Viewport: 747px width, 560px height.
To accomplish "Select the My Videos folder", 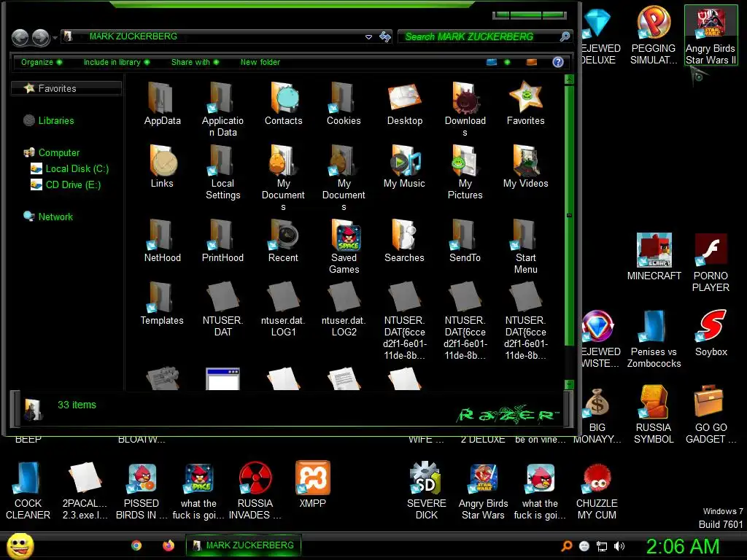I will pos(525,166).
